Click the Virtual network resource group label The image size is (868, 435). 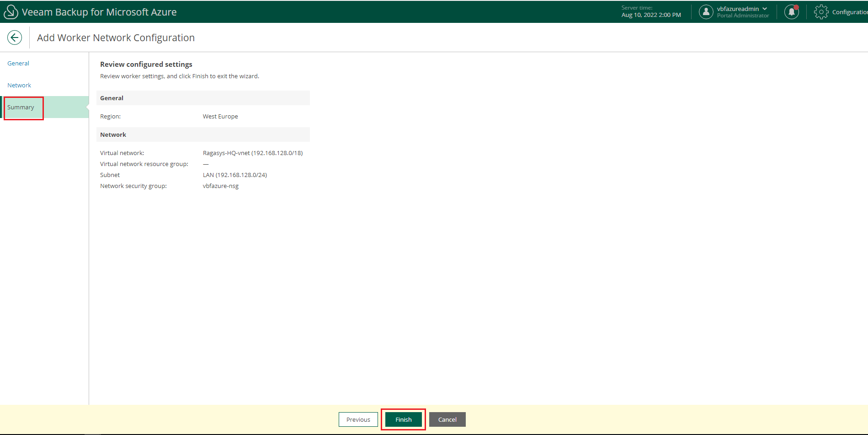(x=144, y=164)
